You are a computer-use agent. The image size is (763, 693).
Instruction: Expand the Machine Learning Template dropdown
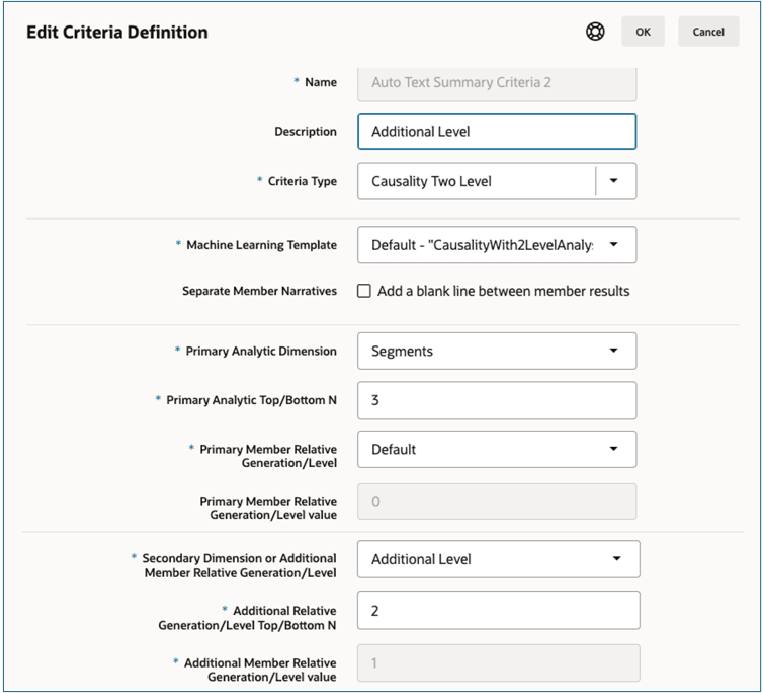(496, 245)
